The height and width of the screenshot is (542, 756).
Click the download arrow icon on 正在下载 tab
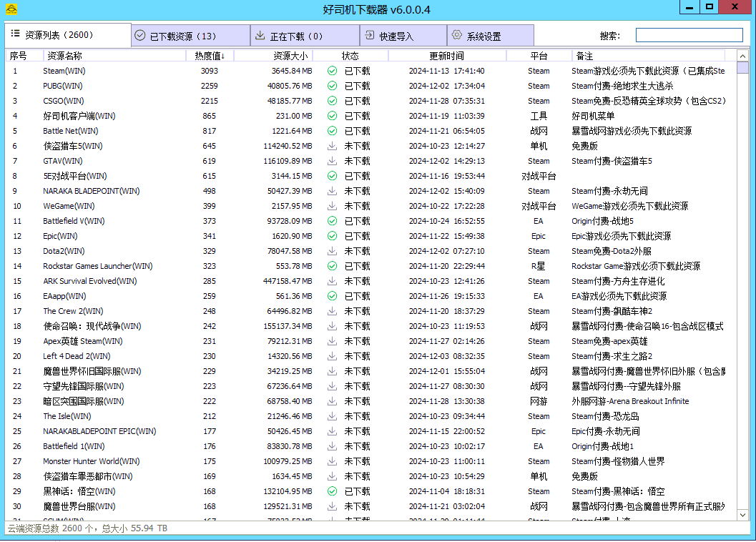(260, 35)
